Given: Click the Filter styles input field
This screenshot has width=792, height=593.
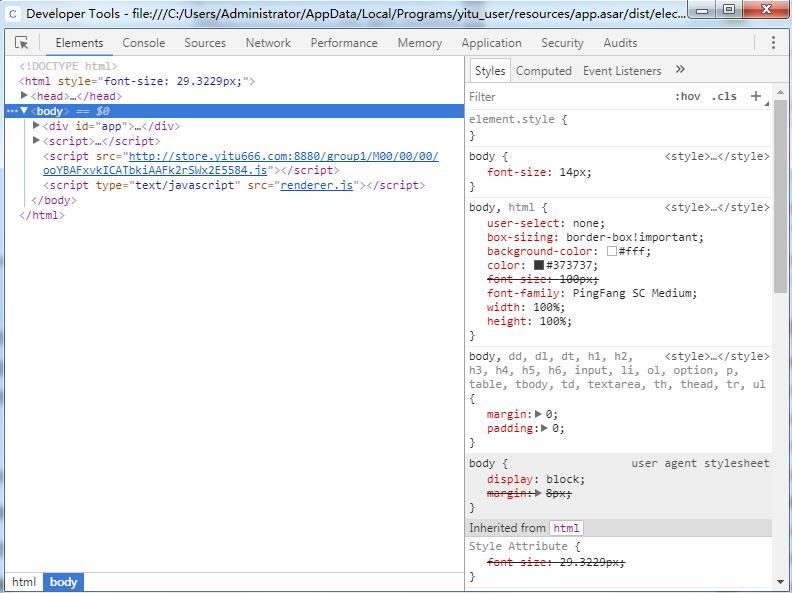Looking at the screenshot, I should pos(568,96).
